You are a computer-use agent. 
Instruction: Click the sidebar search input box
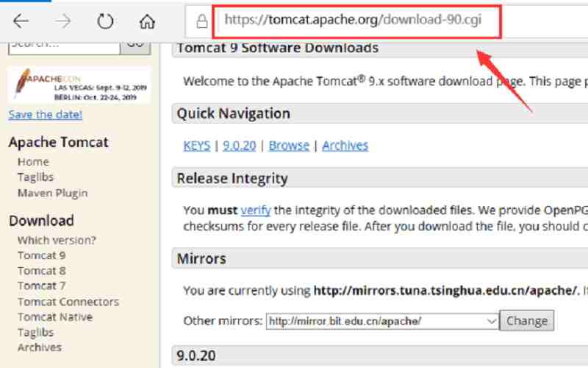64,48
